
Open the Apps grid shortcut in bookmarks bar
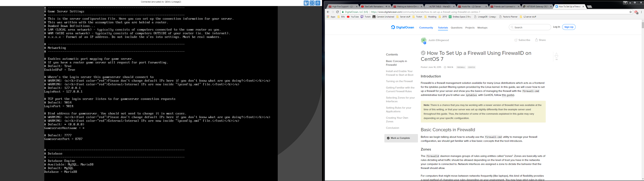tap(331, 17)
